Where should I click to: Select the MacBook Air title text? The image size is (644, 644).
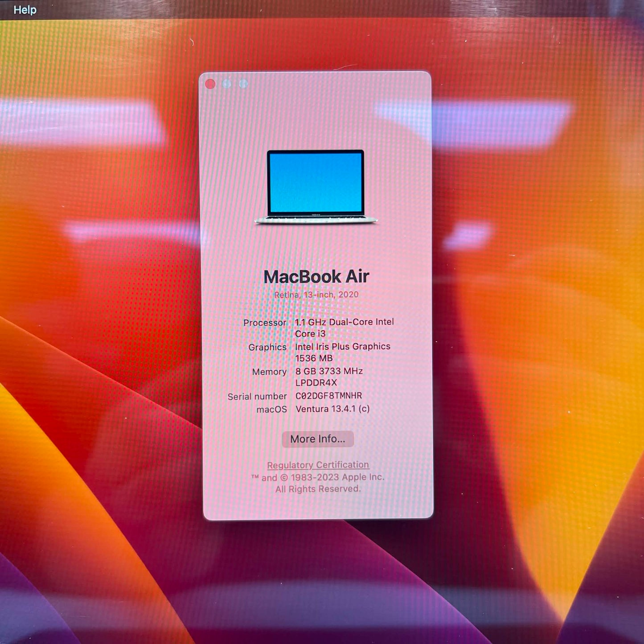click(x=316, y=276)
